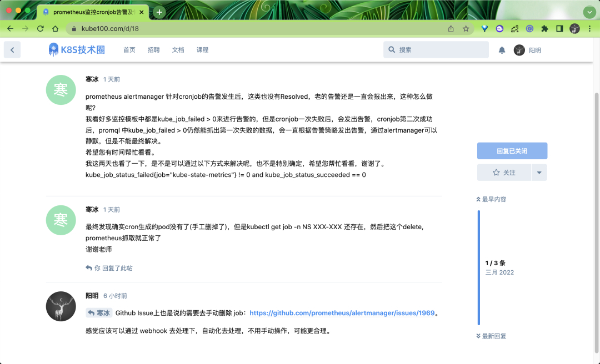The height and width of the screenshot is (364, 600).
Task: Open the purple round extension icon
Action: [499, 29]
